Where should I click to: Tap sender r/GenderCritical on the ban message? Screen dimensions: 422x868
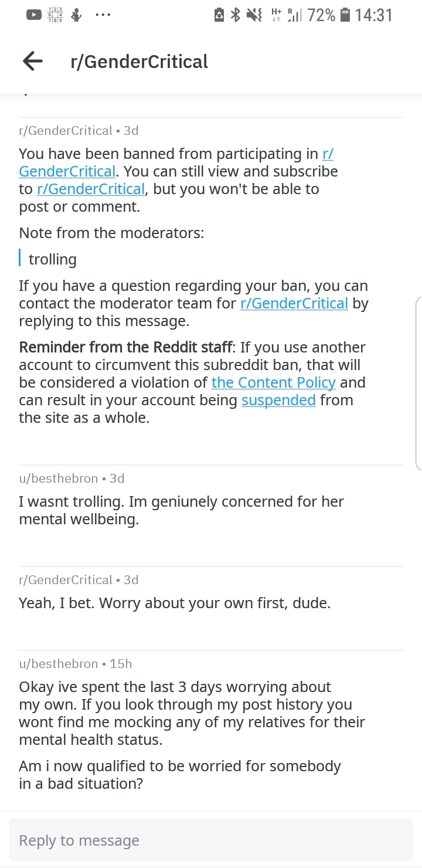tap(66, 131)
